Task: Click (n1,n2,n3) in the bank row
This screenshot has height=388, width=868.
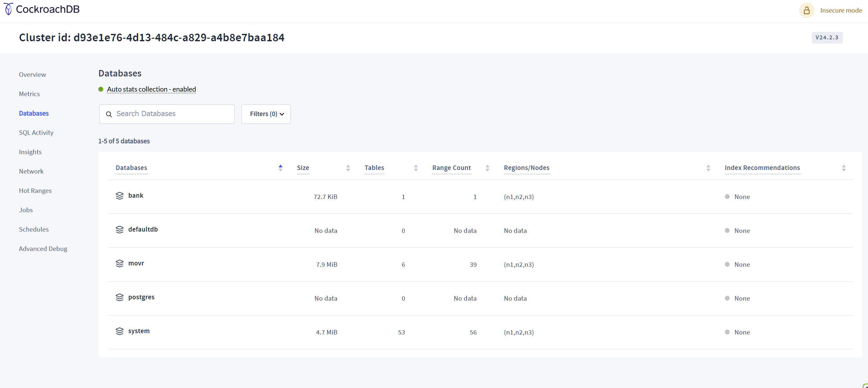Action: point(519,197)
